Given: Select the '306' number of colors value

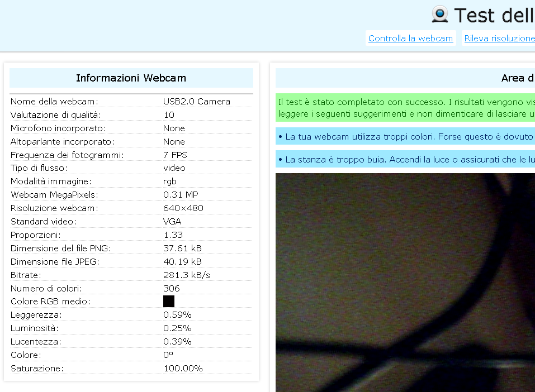Looking at the screenshot, I should [171, 288].
